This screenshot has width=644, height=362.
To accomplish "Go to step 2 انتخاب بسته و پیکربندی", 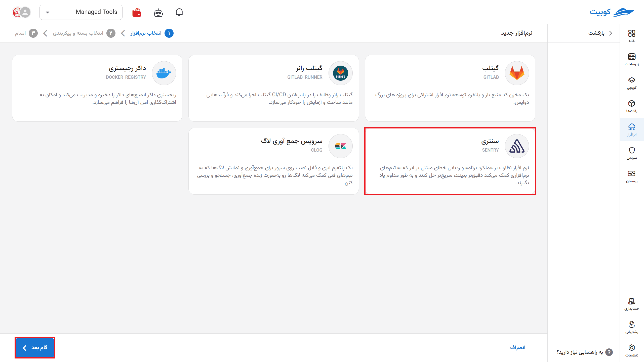I will [x=84, y=33].
